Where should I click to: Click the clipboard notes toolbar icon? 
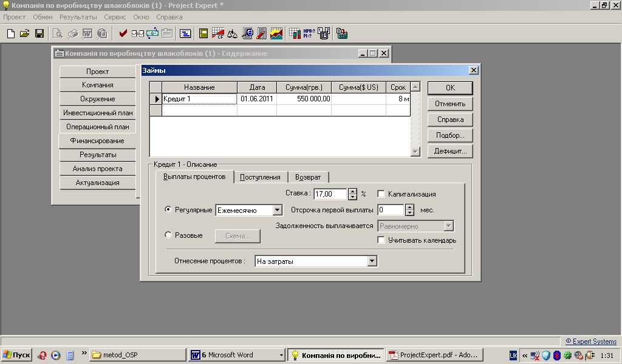point(167,33)
